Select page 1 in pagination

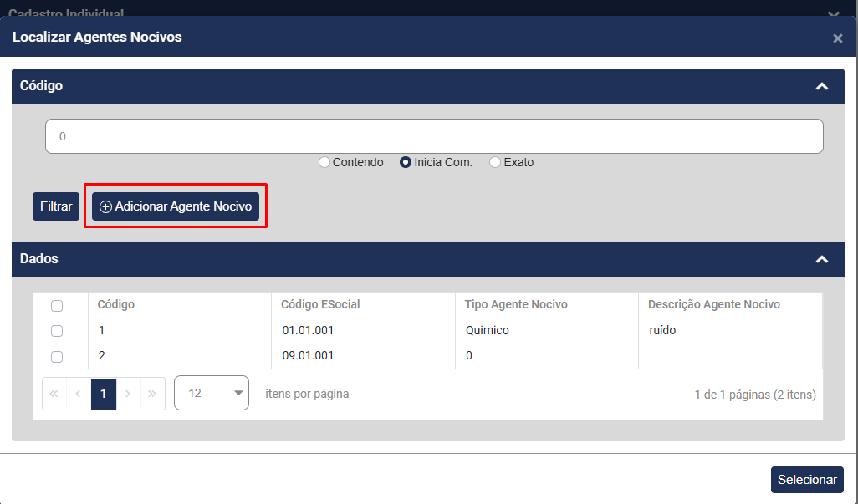point(104,394)
